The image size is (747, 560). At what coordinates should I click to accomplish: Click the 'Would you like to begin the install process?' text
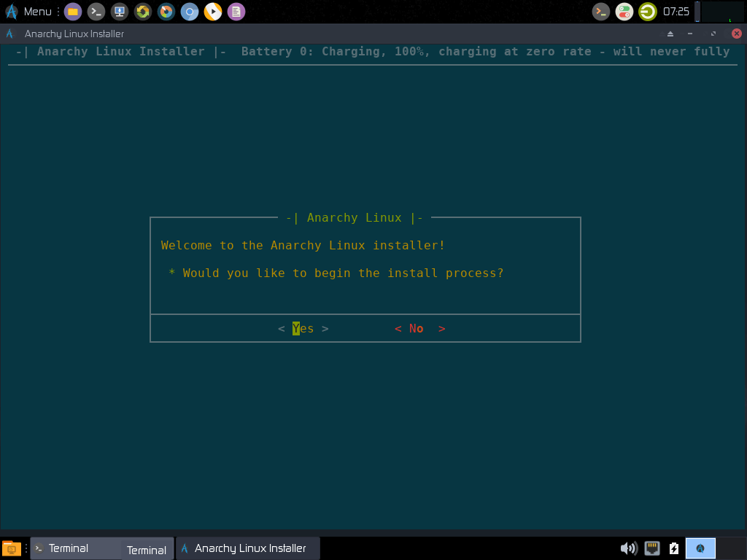click(x=343, y=273)
